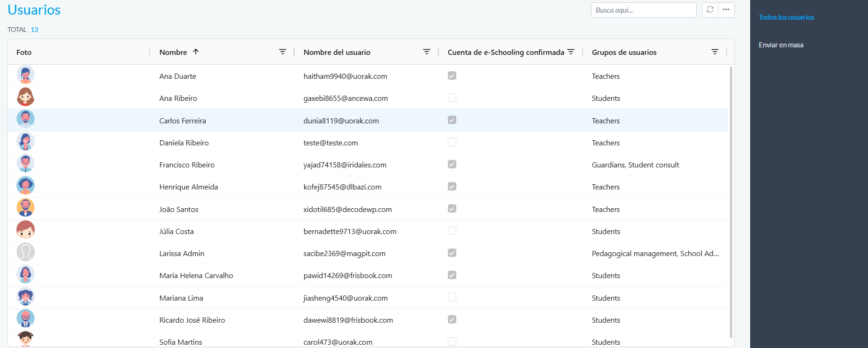Viewport: 868px width, 348px height.
Task: Click Ana Duarte's profile photo
Action: tap(25, 75)
